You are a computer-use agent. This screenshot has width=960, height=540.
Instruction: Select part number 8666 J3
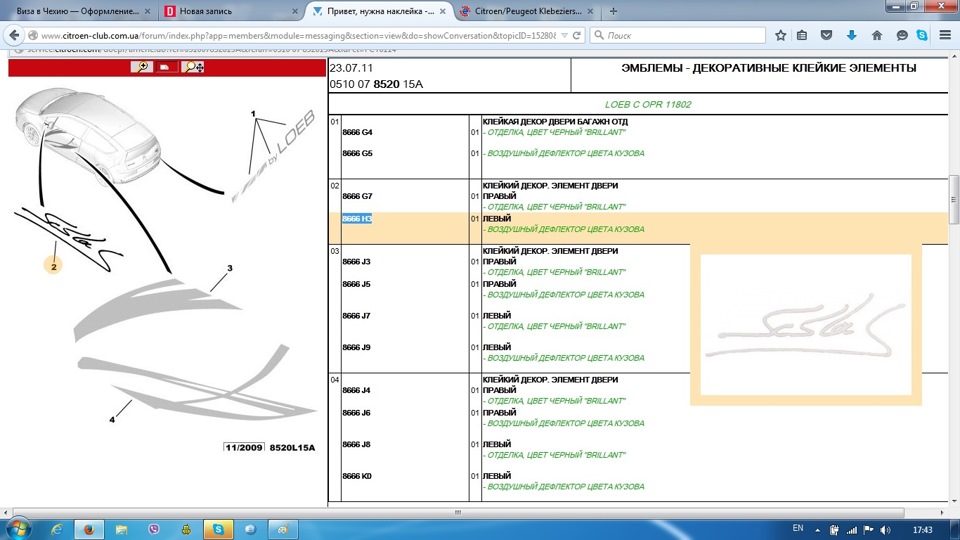[356, 261]
